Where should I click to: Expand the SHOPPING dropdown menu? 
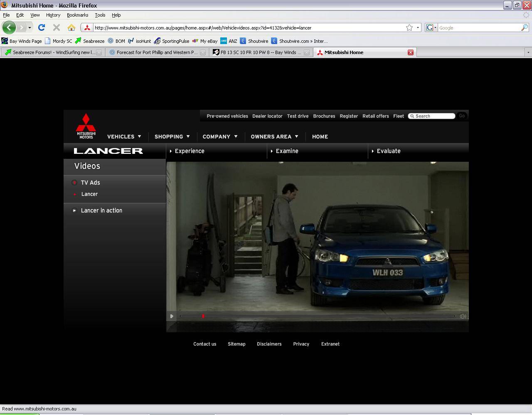tap(172, 136)
